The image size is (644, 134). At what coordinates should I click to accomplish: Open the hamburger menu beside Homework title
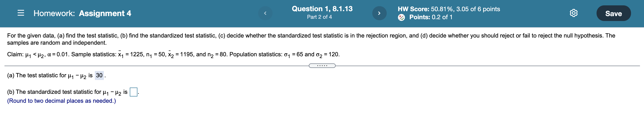click(21, 13)
